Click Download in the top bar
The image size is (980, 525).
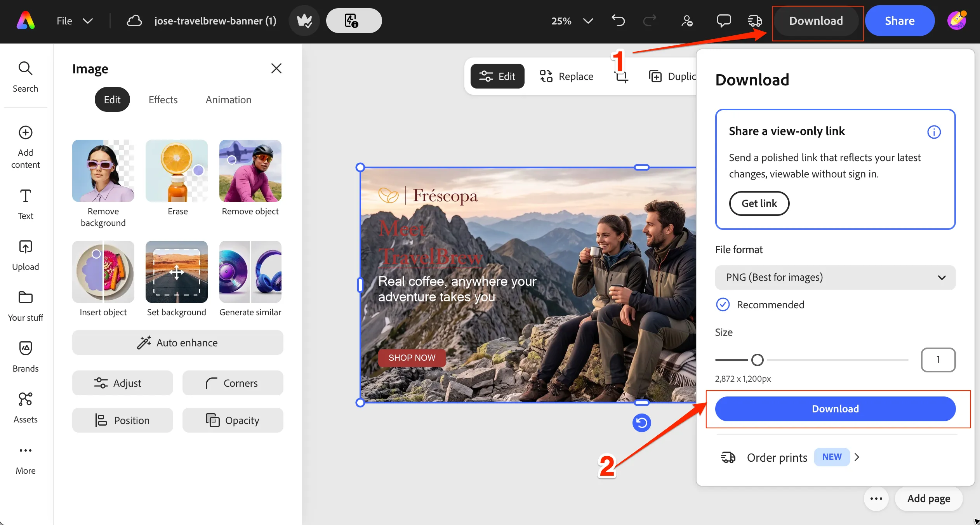[x=816, y=21]
